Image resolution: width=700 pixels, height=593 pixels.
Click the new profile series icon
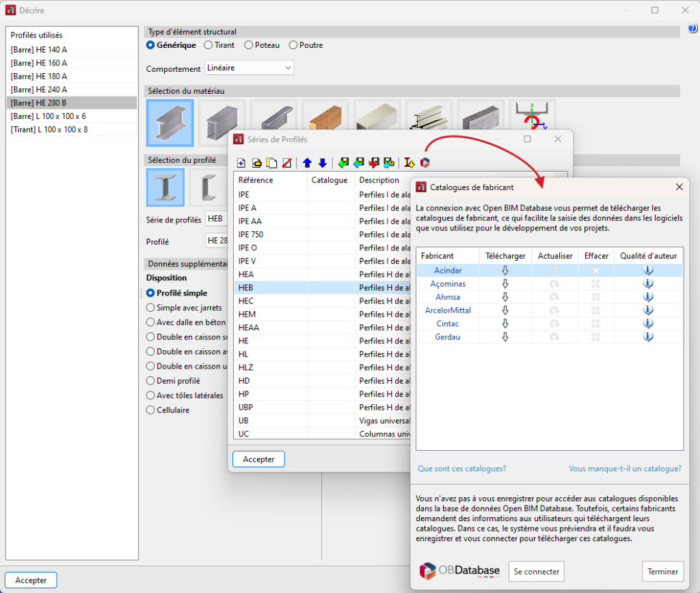[x=241, y=163]
